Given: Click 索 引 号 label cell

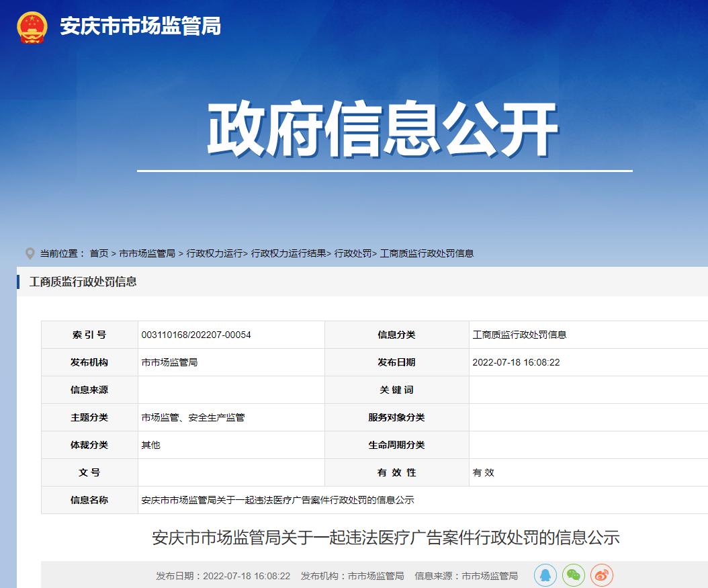Looking at the screenshot, I should click(89, 335).
